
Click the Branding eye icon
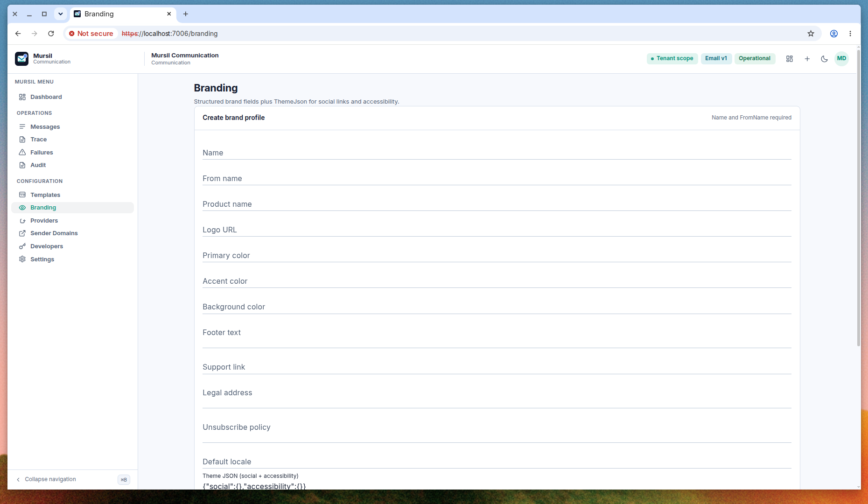pos(22,208)
